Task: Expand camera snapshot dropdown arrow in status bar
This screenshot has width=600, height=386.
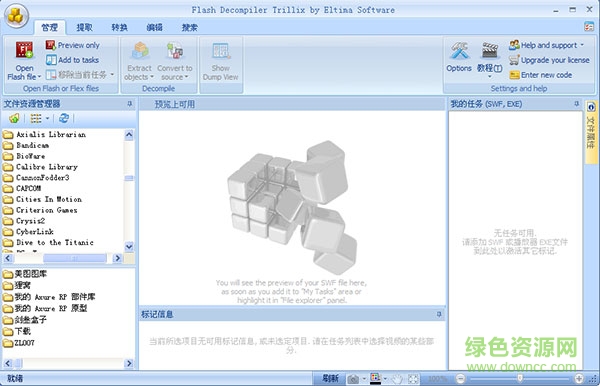Action: 364,379
